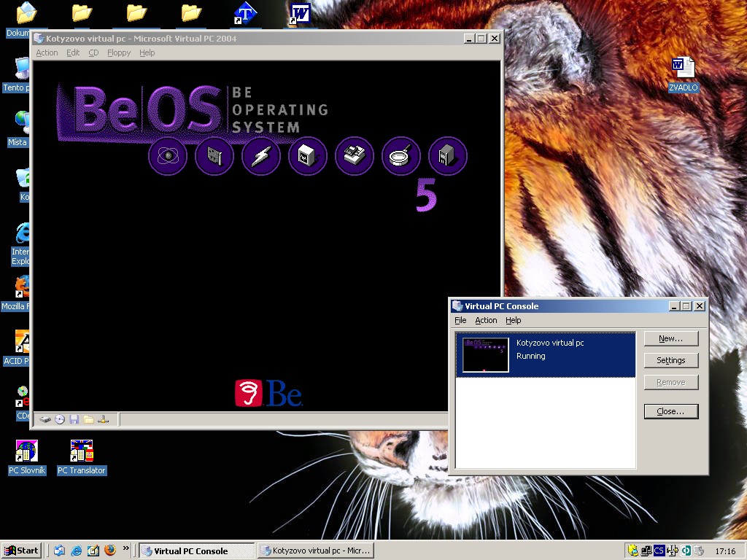Image resolution: width=747 pixels, height=560 pixels.
Task: Open the File menu in Virtual PC Console
Action: [x=460, y=320]
